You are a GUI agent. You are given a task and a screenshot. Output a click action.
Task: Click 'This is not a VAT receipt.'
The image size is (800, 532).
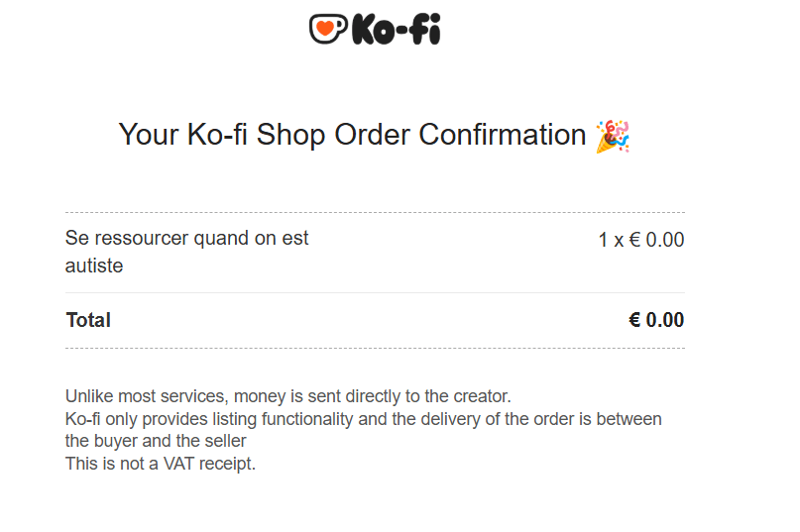161,463
